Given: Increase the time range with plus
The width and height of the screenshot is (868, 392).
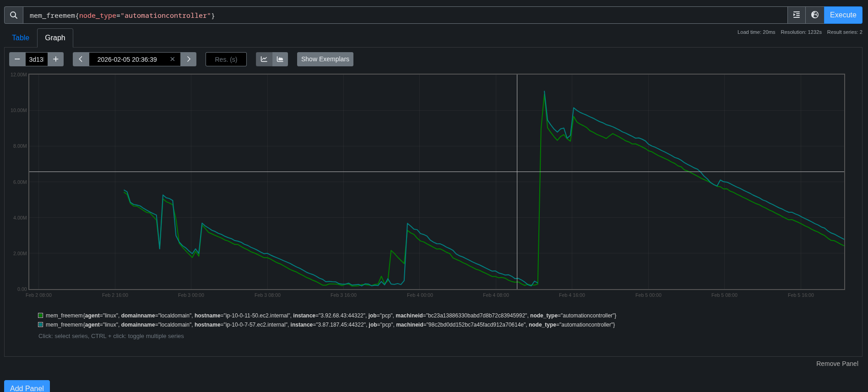Looking at the screenshot, I should (x=56, y=59).
